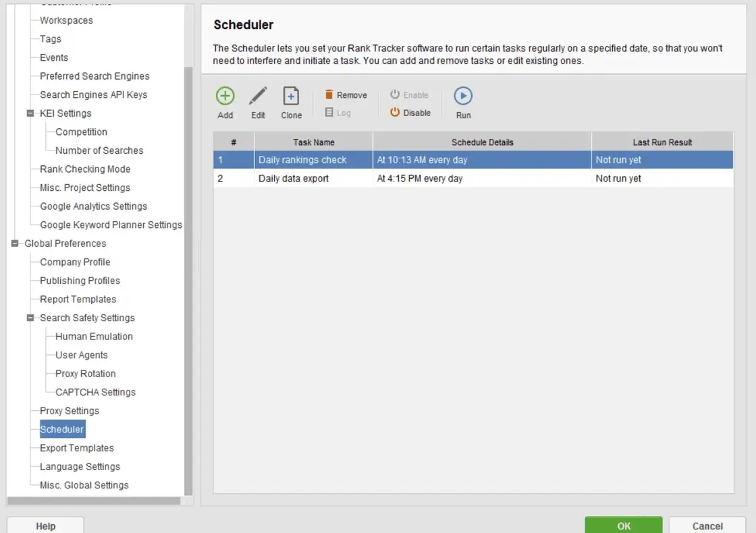Select Scheduler in the tree

pyautogui.click(x=62, y=429)
